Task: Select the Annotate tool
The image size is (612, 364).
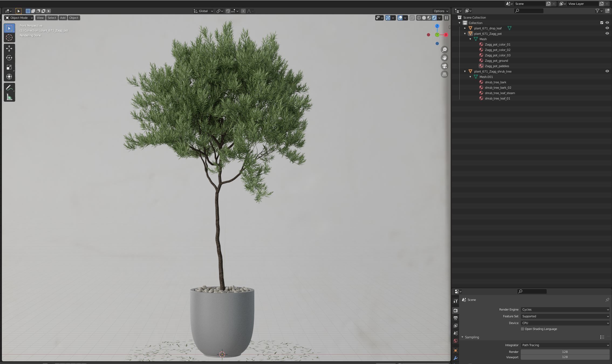Action: 9,88
